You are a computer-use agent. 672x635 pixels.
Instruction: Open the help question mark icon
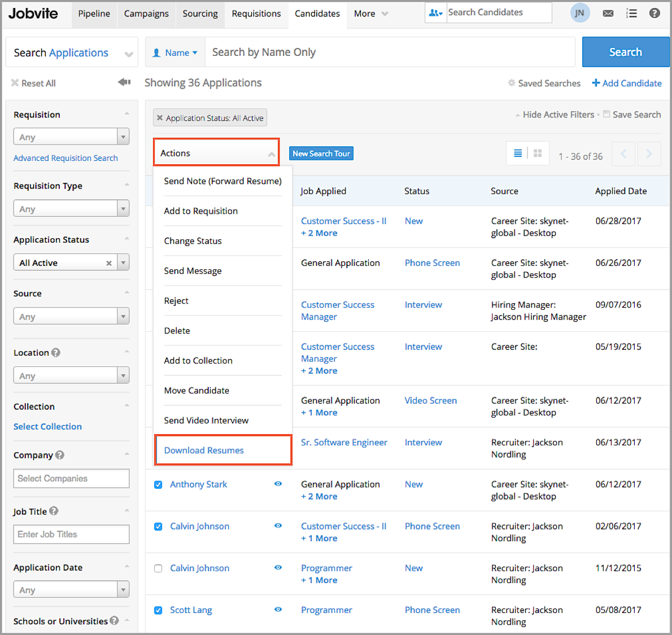pos(654,14)
